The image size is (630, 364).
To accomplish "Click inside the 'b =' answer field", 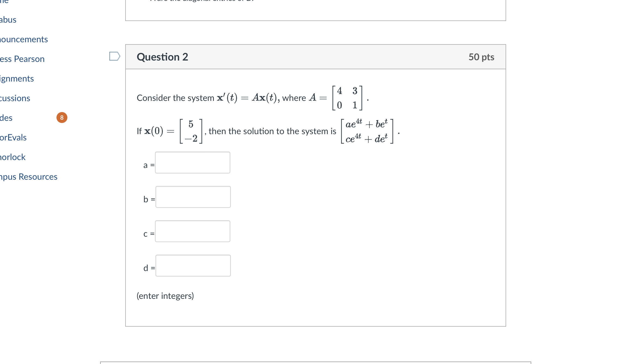I will (x=192, y=197).
